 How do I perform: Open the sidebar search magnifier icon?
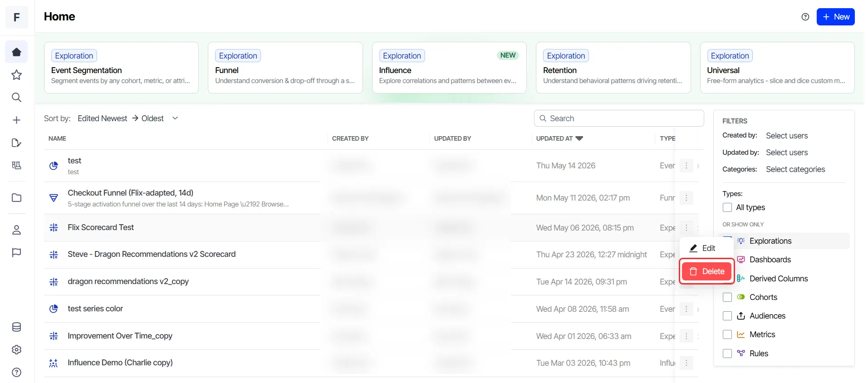point(17,98)
